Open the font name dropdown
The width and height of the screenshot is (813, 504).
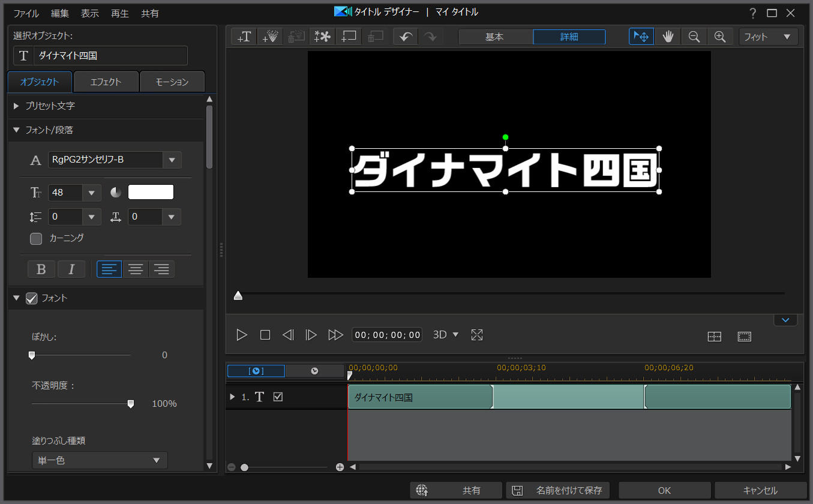[172, 160]
